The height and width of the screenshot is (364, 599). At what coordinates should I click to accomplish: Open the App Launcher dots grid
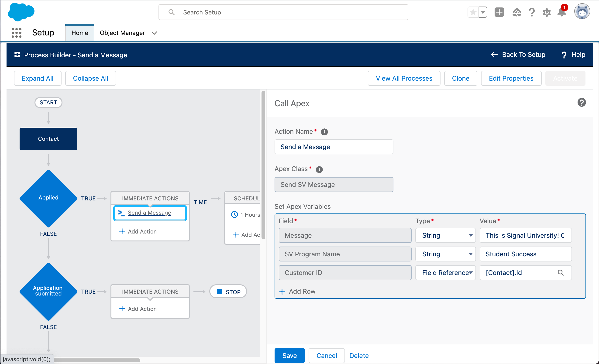[x=17, y=33]
